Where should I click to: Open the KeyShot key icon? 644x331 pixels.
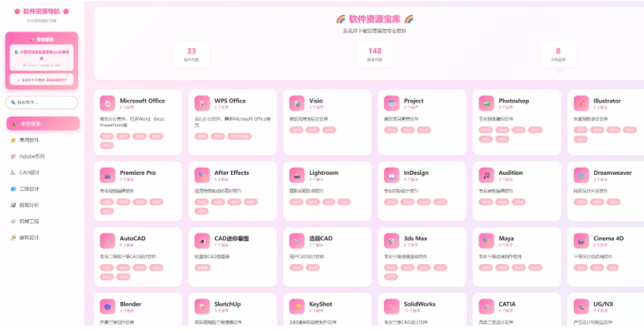pyautogui.click(x=297, y=307)
